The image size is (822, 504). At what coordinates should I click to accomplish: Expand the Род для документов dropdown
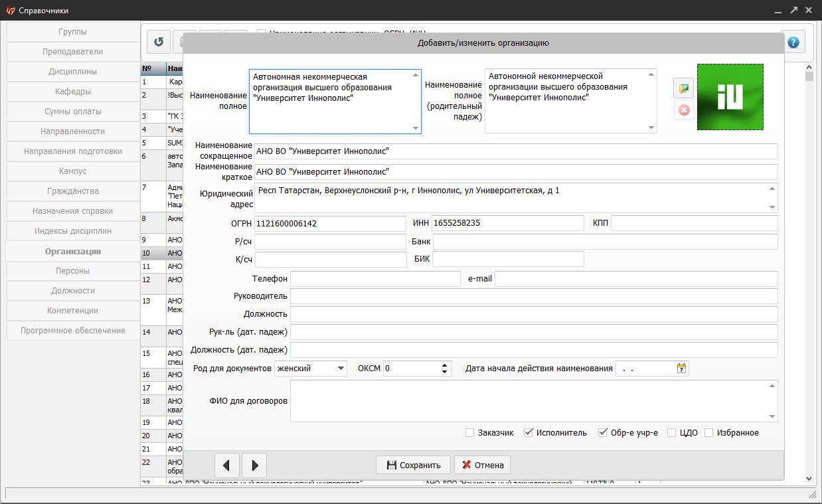click(x=341, y=369)
